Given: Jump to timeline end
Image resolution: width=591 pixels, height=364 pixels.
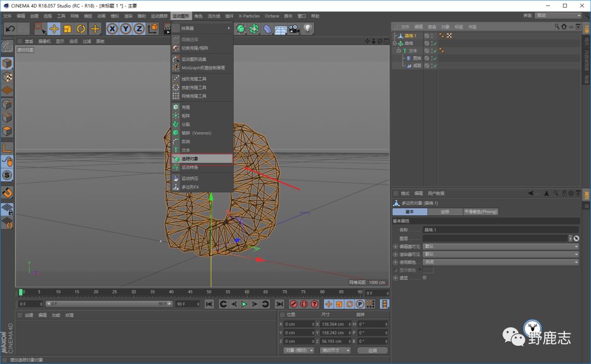Looking at the screenshot, I should [x=279, y=304].
